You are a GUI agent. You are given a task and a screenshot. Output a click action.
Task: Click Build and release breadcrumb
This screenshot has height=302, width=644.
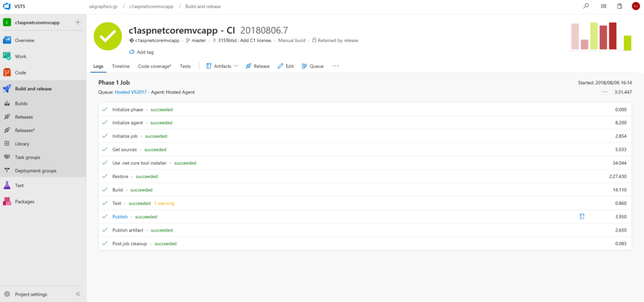(x=203, y=6)
